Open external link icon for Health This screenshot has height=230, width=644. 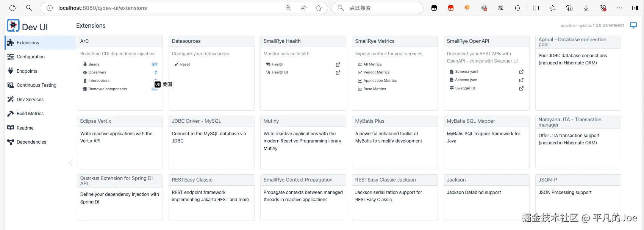coord(338,64)
